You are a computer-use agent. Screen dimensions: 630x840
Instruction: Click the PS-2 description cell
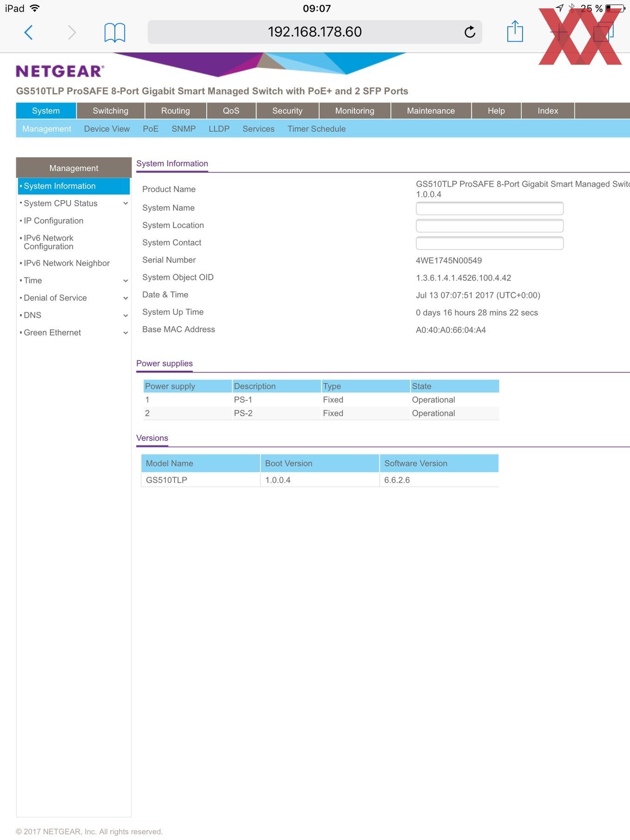coord(277,413)
